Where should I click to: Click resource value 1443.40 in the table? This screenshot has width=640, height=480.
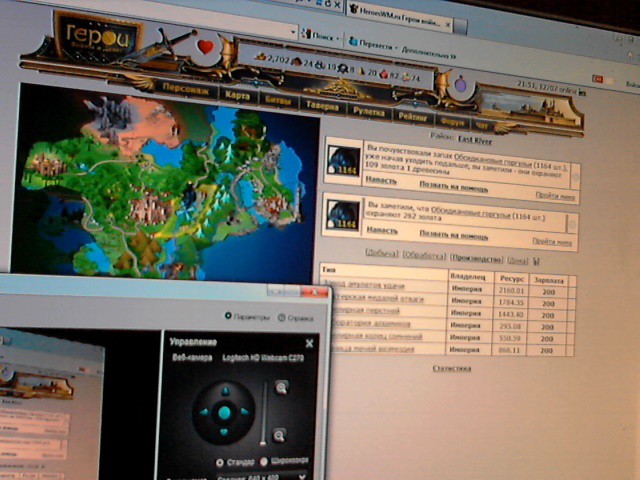point(510,315)
